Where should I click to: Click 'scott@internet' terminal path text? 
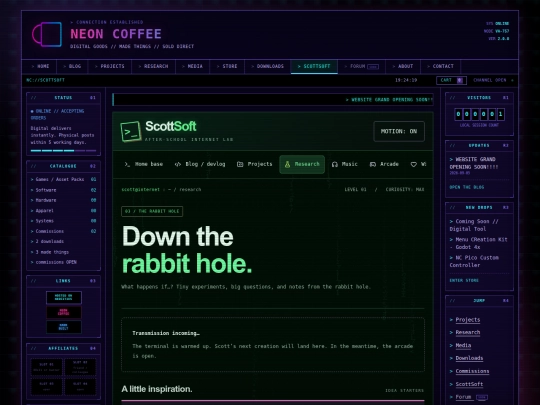click(141, 189)
